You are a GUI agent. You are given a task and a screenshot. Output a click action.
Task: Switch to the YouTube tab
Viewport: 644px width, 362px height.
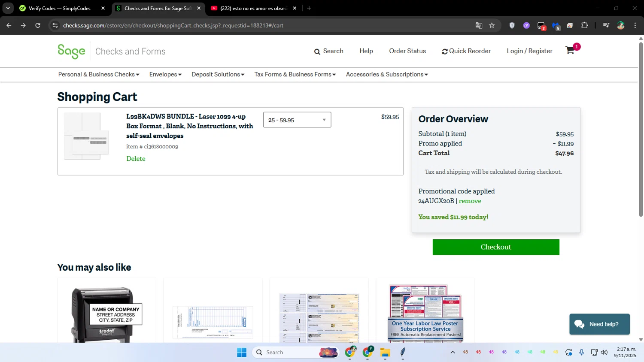coord(254,8)
